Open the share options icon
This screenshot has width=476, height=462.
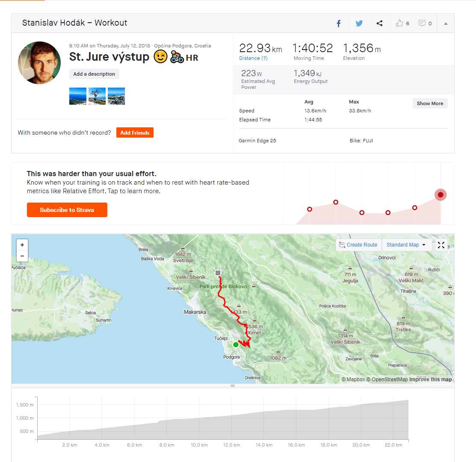[x=379, y=24]
